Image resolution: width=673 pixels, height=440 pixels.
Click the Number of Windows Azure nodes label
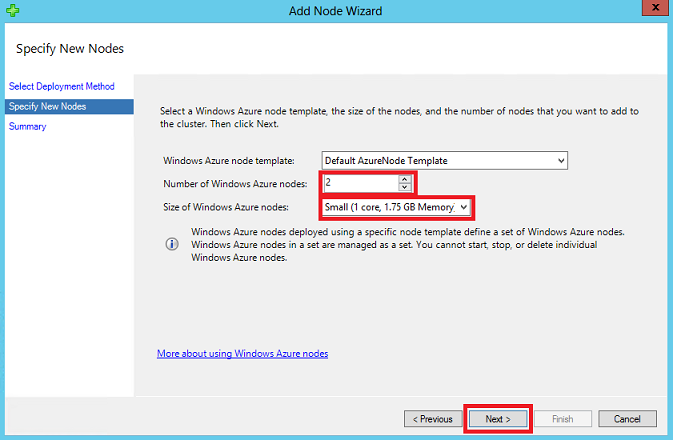click(235, 184)
